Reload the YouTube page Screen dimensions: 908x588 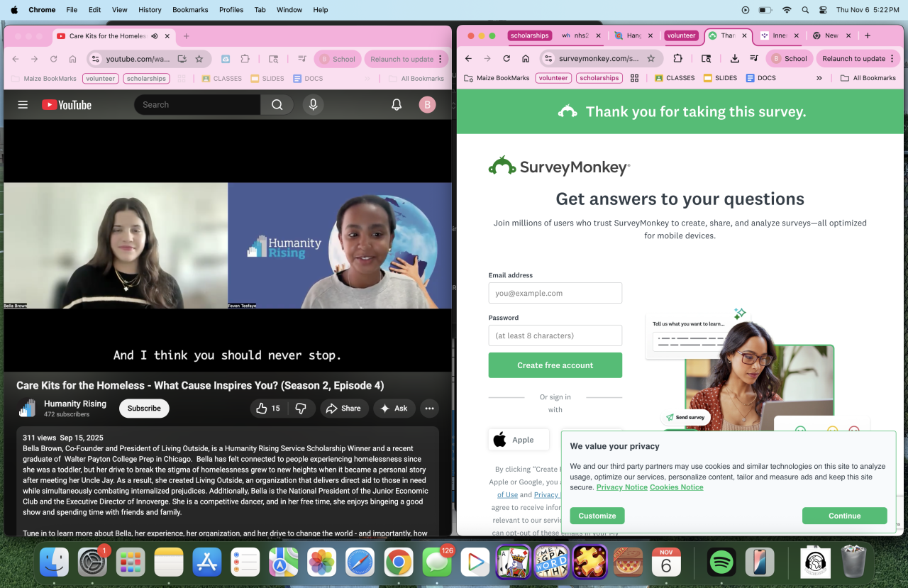pos(53,59)
